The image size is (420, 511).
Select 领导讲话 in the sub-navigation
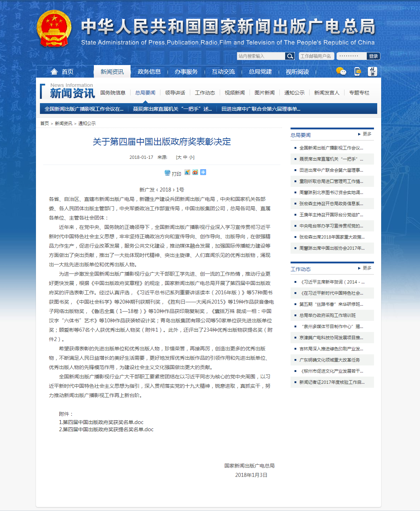click(x=175, y=93)
